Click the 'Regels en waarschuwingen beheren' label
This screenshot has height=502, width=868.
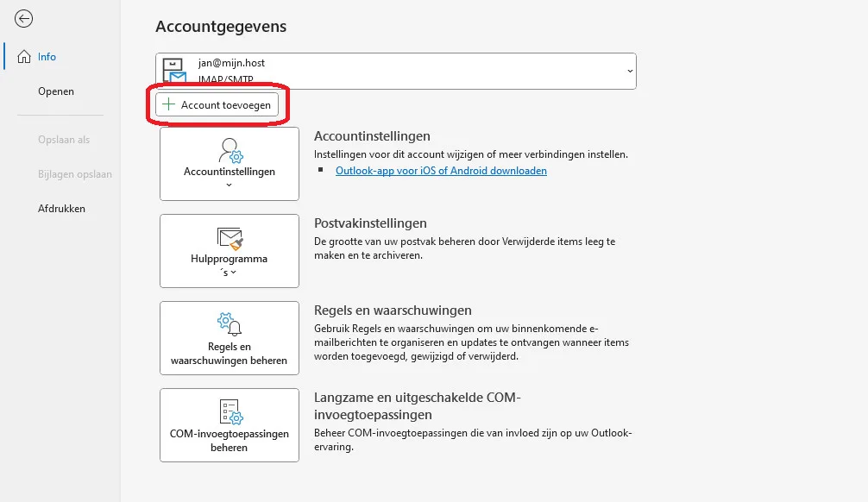[x=230, y=354]
